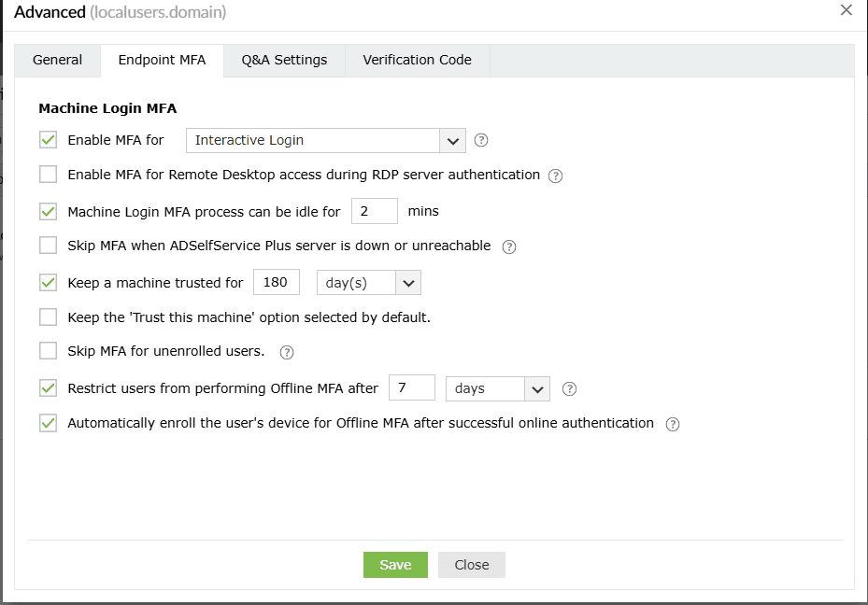Open the Q&A Settings tab
868x605 pixels.
point(285,59)
